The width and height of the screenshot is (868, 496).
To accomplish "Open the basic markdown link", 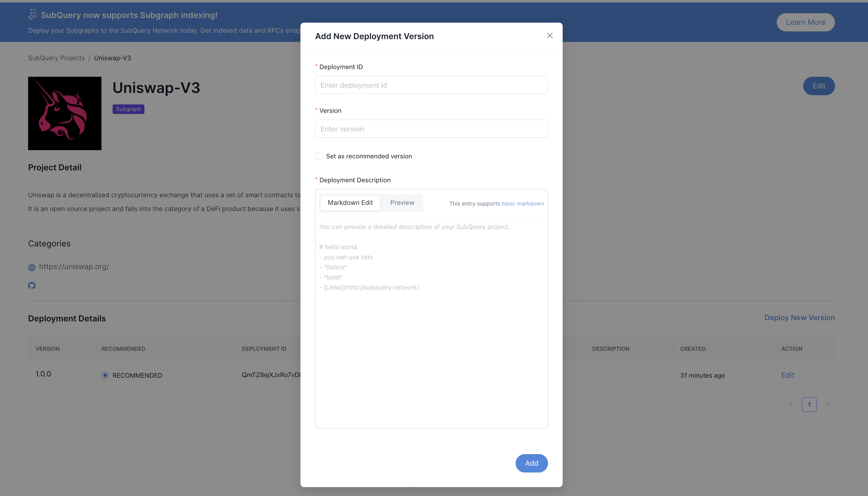I will (523, 203).
